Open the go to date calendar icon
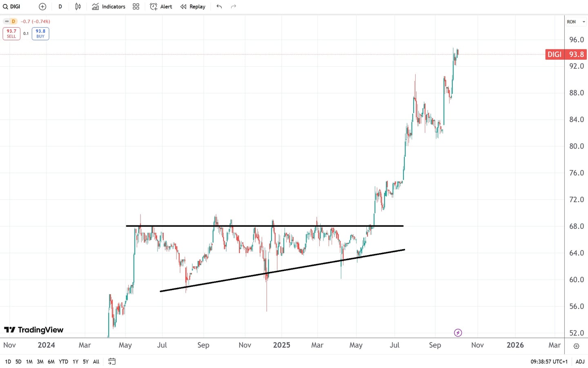Screen dimensions: 588x368 click(x=112, y=361)
